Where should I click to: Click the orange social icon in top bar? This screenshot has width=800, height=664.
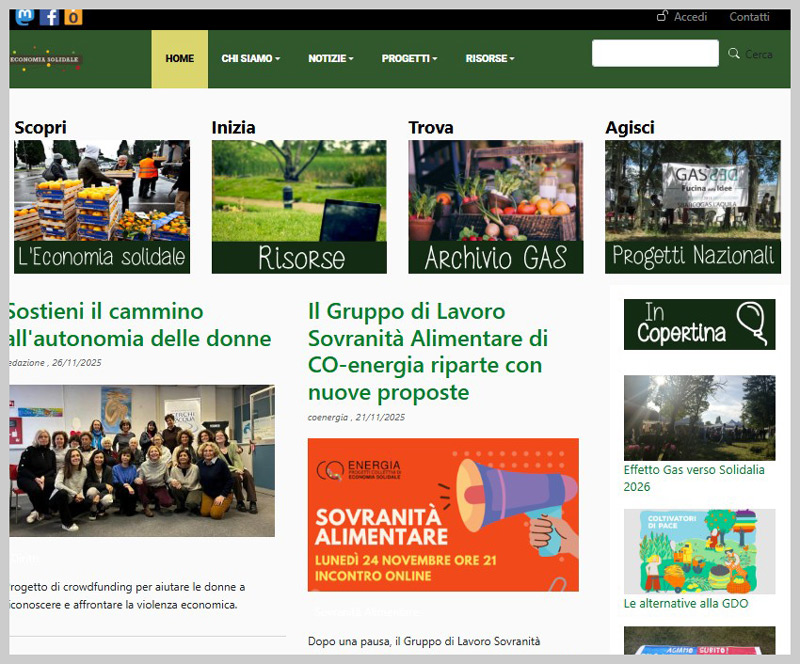[73, 17]
